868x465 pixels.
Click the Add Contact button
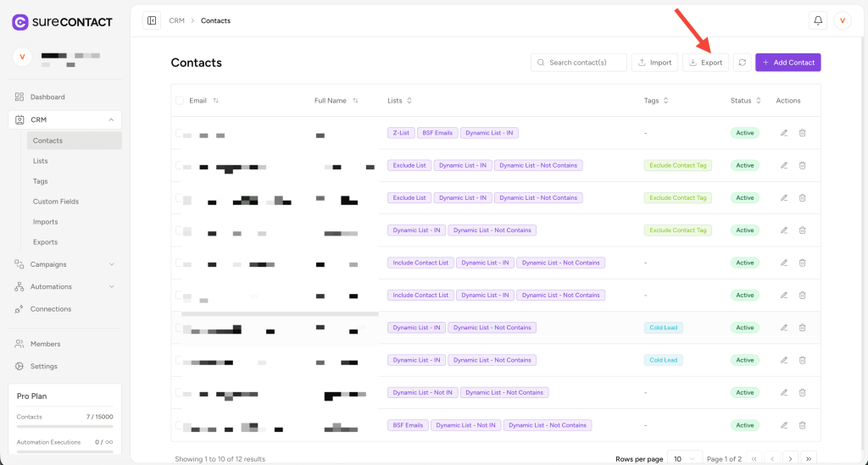click(x=787, y=63)
